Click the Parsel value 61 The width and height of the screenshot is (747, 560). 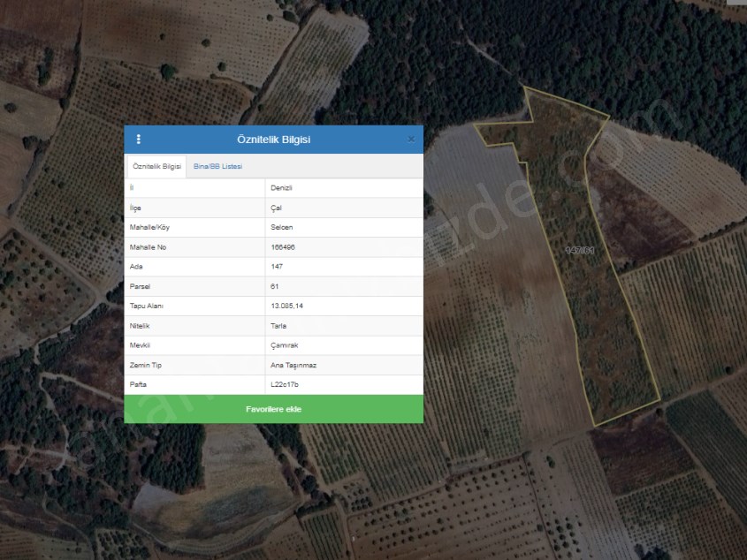click(x=274, y=286)
